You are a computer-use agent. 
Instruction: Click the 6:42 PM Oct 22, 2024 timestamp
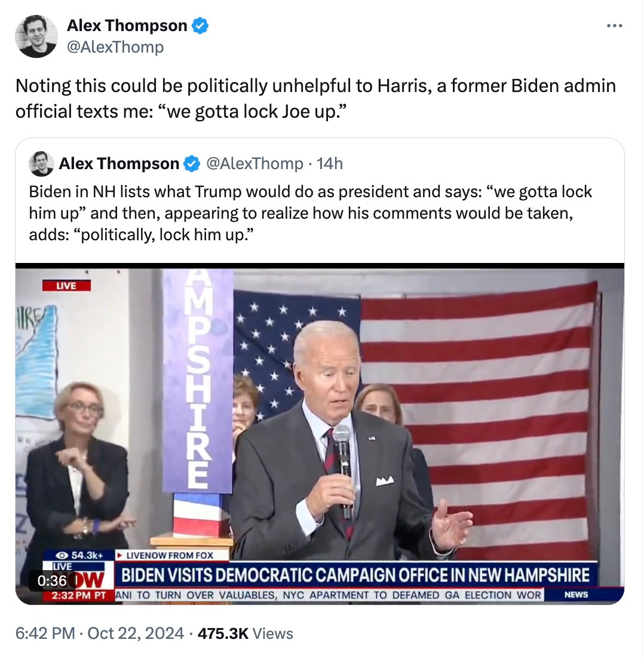click(100, 633)
